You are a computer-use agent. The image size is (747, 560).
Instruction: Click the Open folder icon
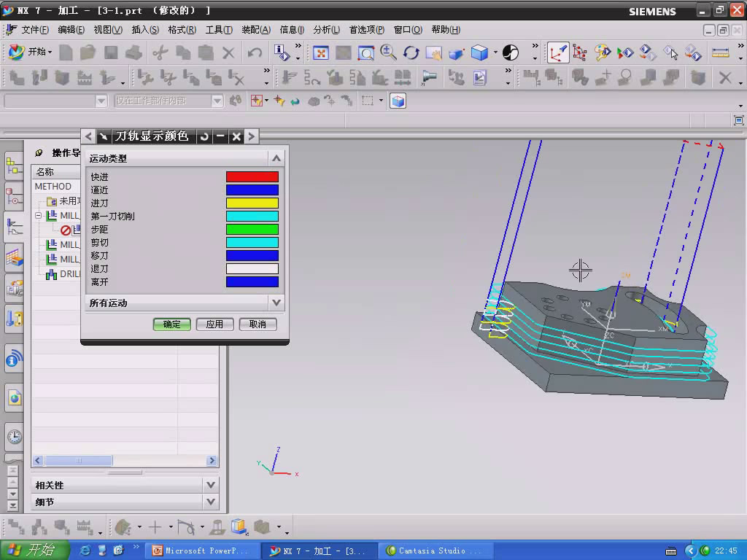tap(88, 52)
